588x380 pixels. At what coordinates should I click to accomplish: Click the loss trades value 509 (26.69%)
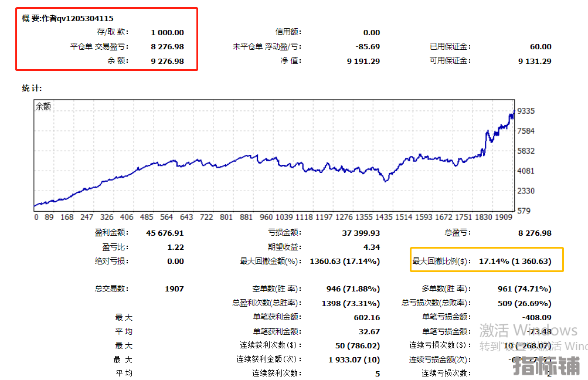[x=525, y=304]
